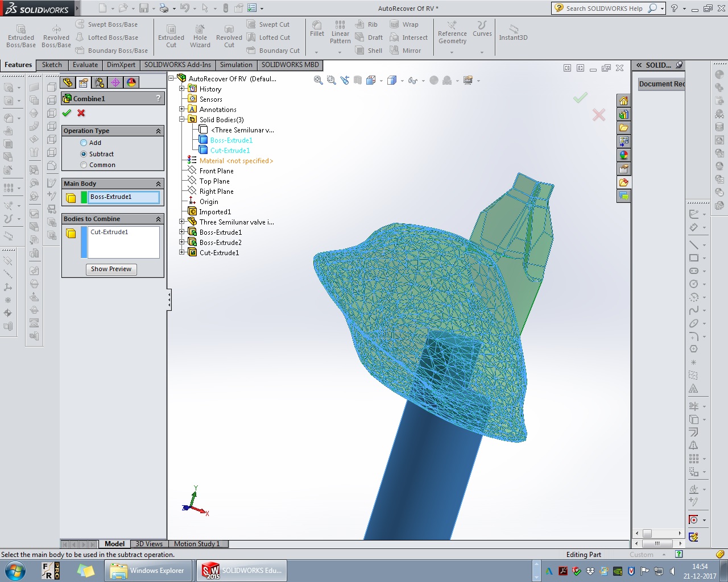Click the Main Body Boss-Extrude1 field
The image size is (728, 582).
[124, 197]
